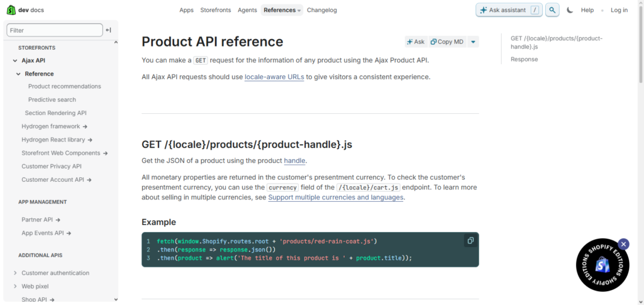The image size is (644, 305).
Task: Jump to Response in page outline
Action: coord(524,59)
